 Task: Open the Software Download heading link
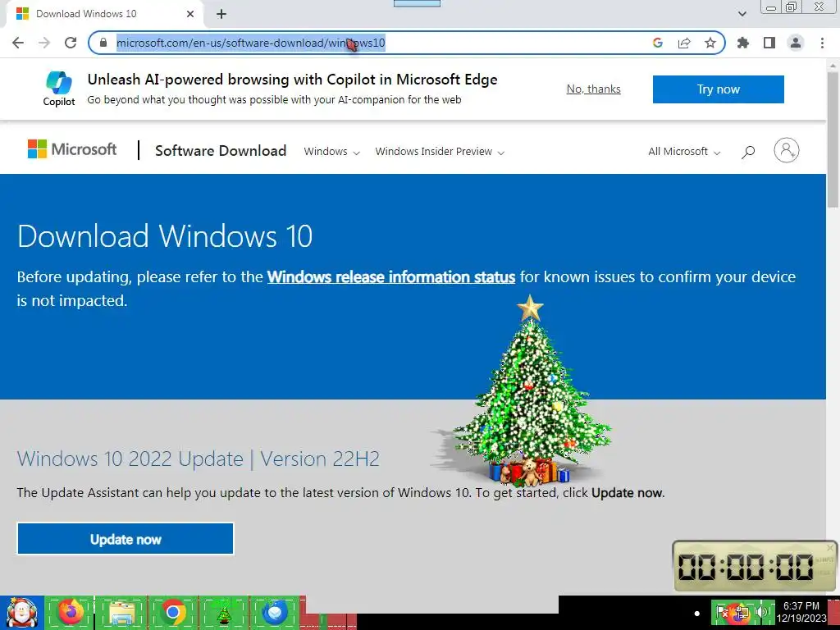coord(221,151)
